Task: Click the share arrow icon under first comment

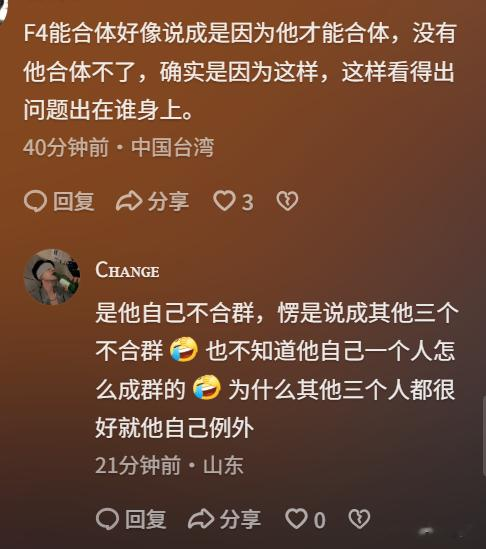Action: [x=129, y=201]
